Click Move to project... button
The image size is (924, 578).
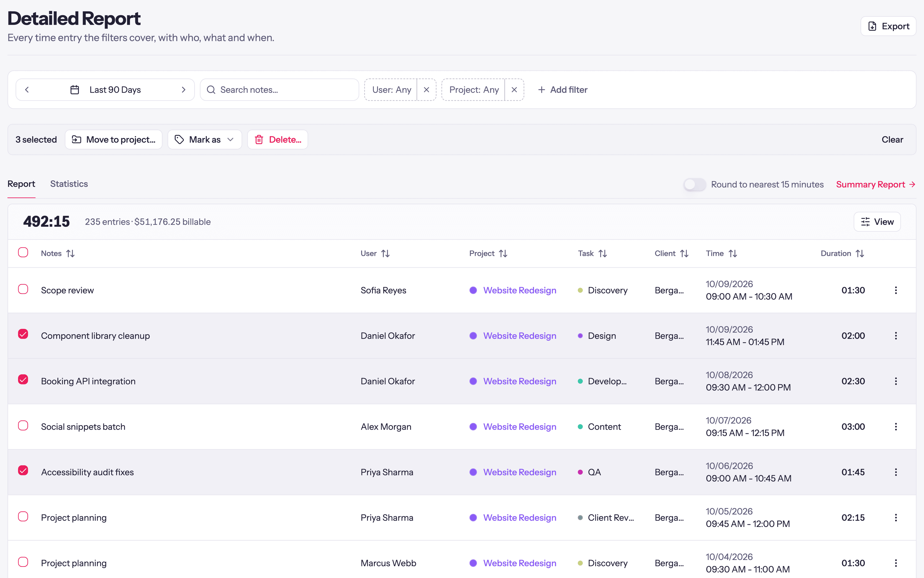114,140
